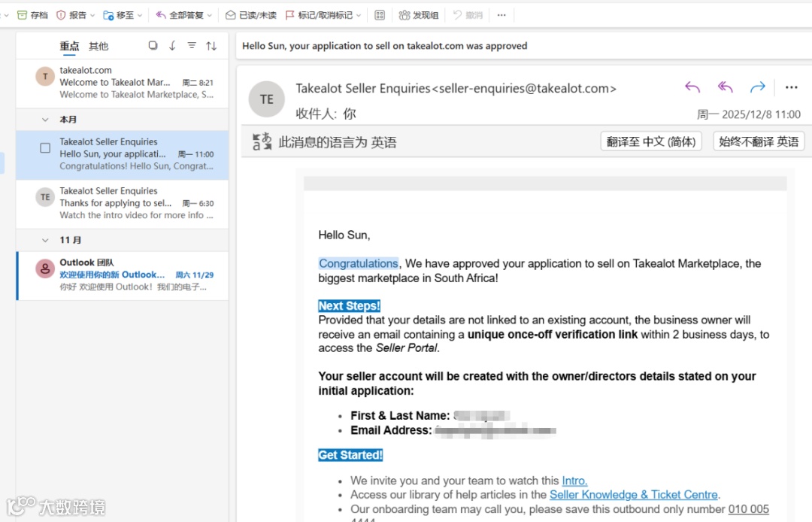The width and height of the screenshot is (812, 522).
Task: Open the takealot.com Welcome to Takealot email
Action: (x=123, y=83)
